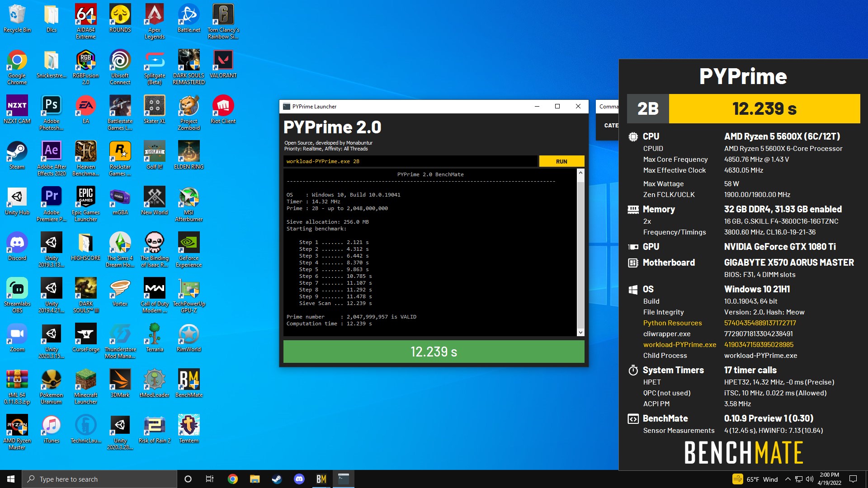Viewport: 868px width, 488px height.
Task: Click the Python Resources entry in BenchMate panel
Action: tap(672, 323)
